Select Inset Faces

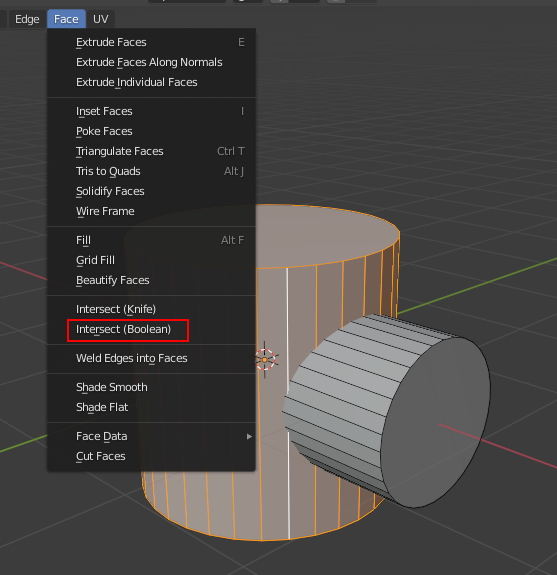point(151,111)
